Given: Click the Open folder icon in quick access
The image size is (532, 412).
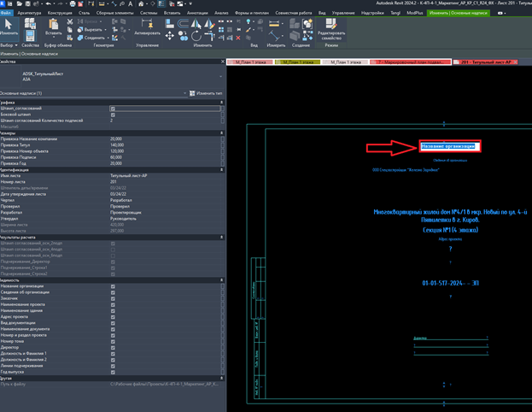Looking at the screenshot, I should [20, 3].
